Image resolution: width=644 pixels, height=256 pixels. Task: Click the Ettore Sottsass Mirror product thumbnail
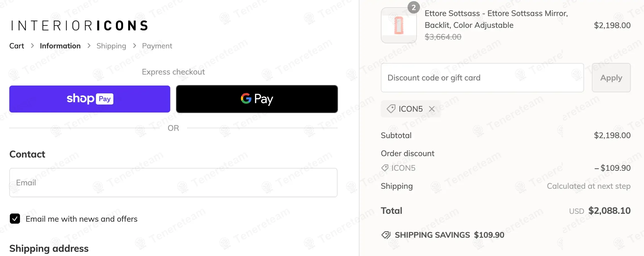pyautogui.click(x=399, y=25)
